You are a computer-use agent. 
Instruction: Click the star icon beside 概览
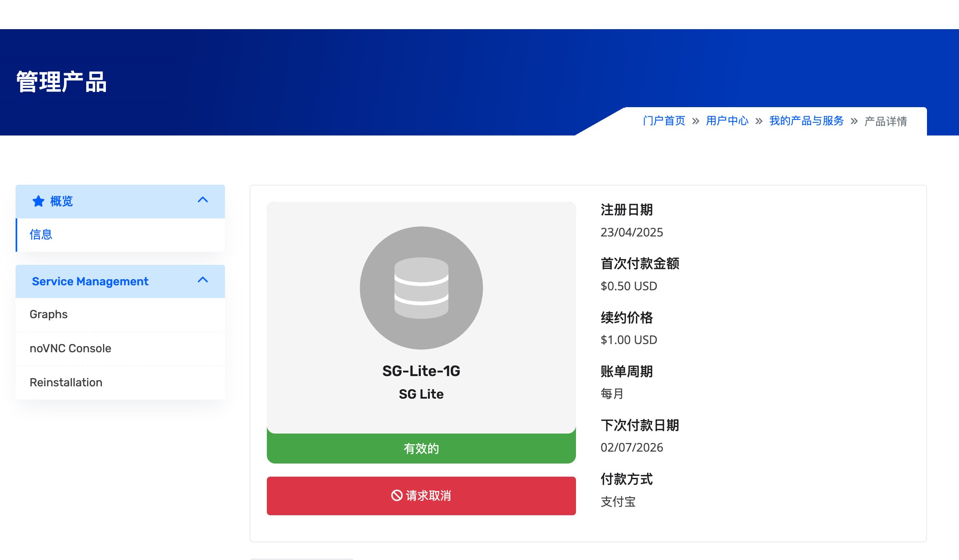[x=38, y=201]
